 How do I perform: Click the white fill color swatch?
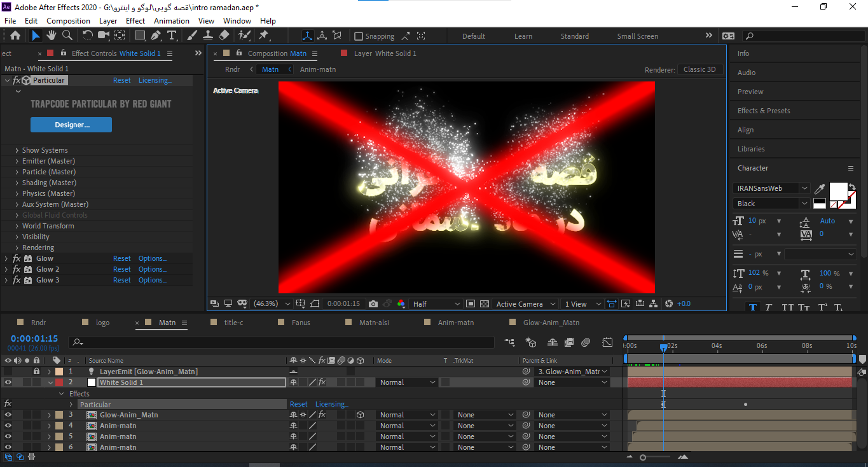coord(837,191)
